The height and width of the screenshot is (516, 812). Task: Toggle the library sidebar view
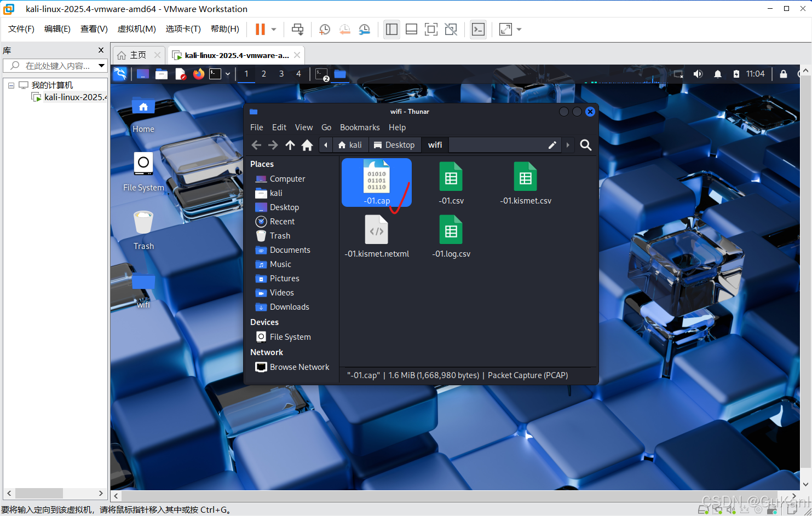pyautogui.click(x=391, y=30)
